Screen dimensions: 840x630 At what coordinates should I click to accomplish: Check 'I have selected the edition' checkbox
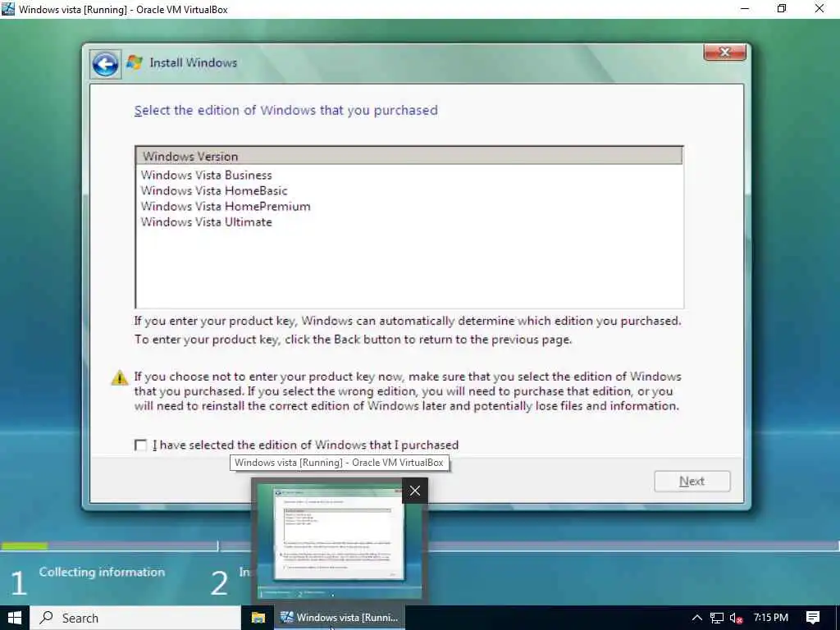pyautogui.click(x=140, y=445)
